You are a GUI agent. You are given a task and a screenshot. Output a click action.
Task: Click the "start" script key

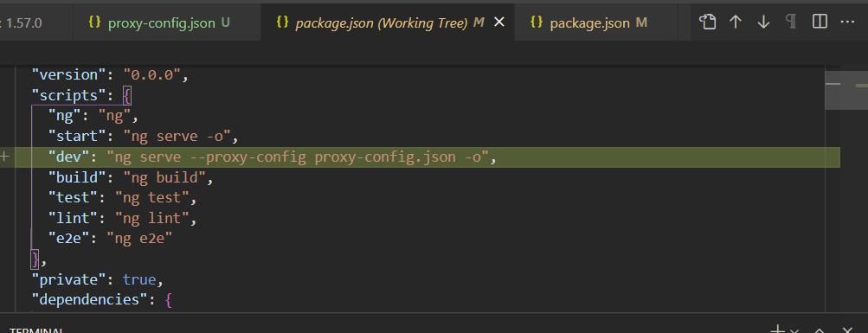[77, 137]
